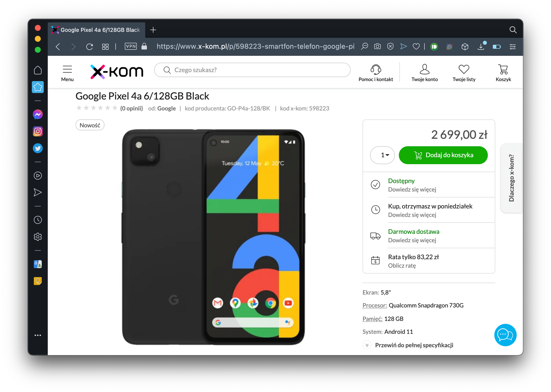The image size is (551, 392).
Task: Open the Koszyk shopping cart
Action: point(503,73)
